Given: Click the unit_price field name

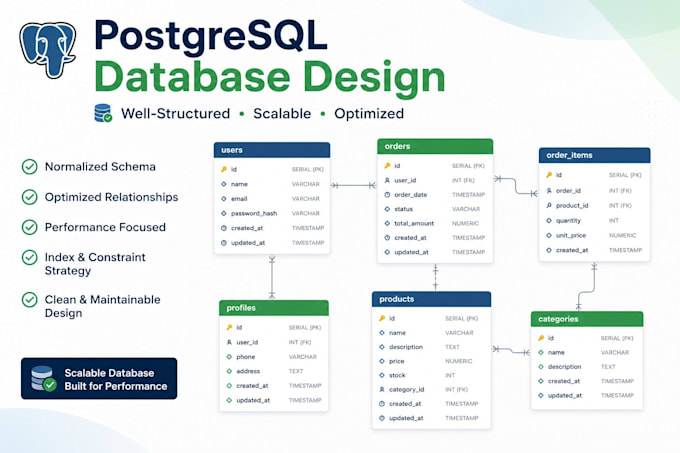Looking at the screenshot, I should 571,235.
